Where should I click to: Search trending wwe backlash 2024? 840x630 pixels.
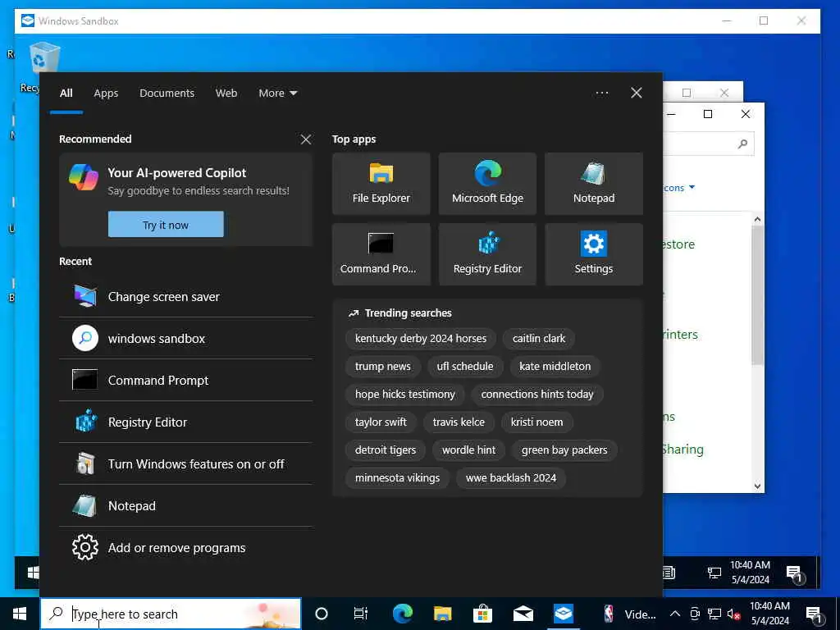click(x=511, y=478)
